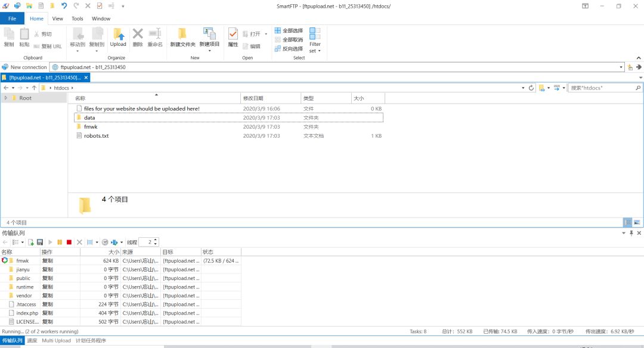Click the Upload button in Organize group
The height and width of the screenshot is (348, 644).
[118, 38]
